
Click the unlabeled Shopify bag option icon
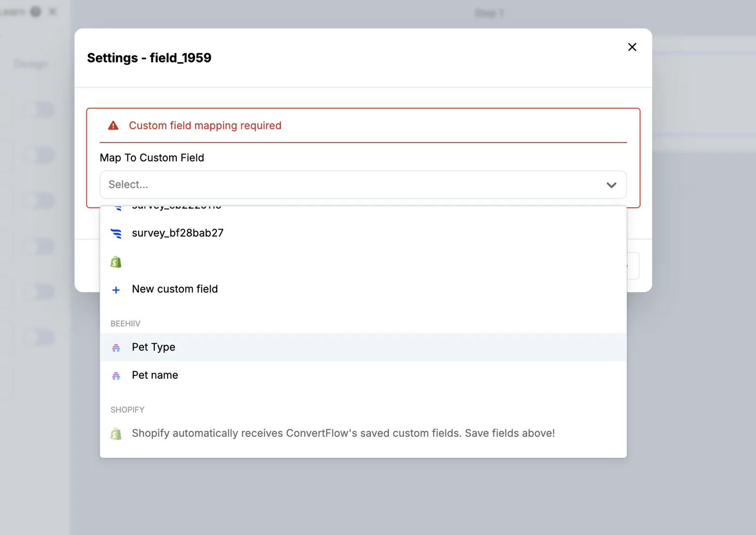pyautogui.click(x=116, y=262)
